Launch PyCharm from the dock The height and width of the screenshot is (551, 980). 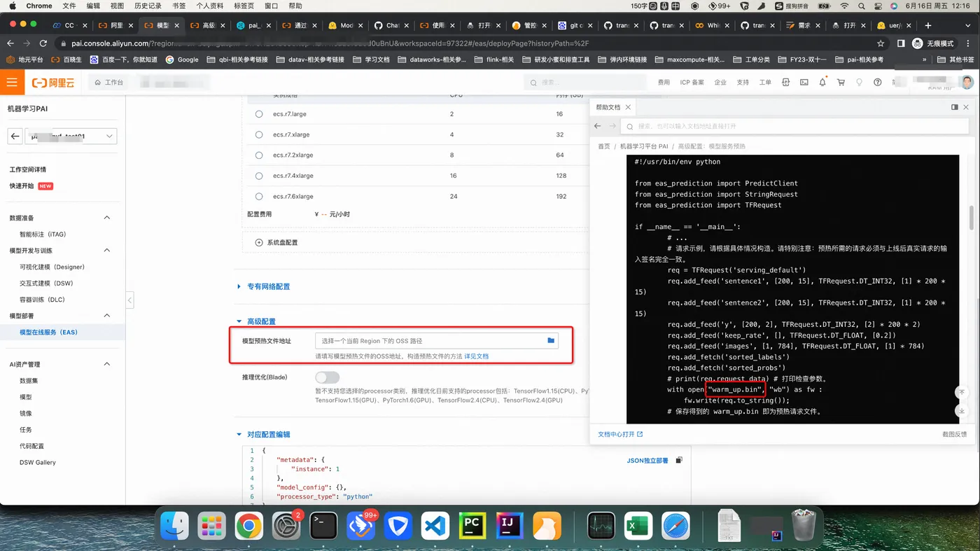point(472,526)
